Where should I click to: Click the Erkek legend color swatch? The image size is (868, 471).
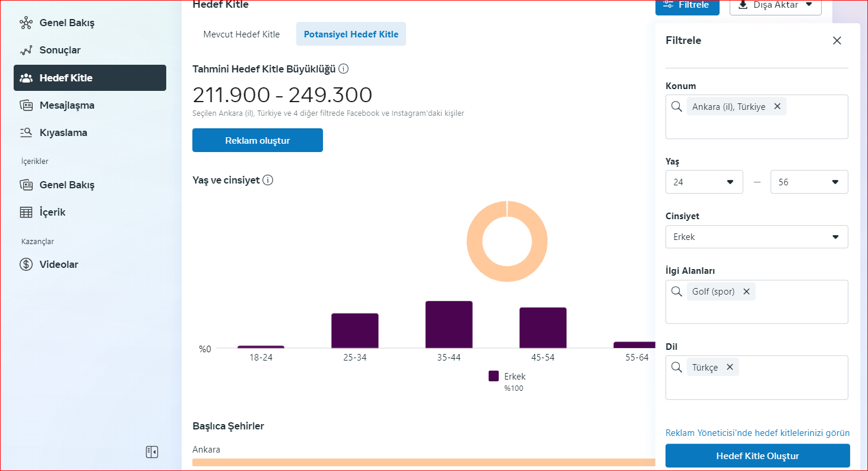493,376
